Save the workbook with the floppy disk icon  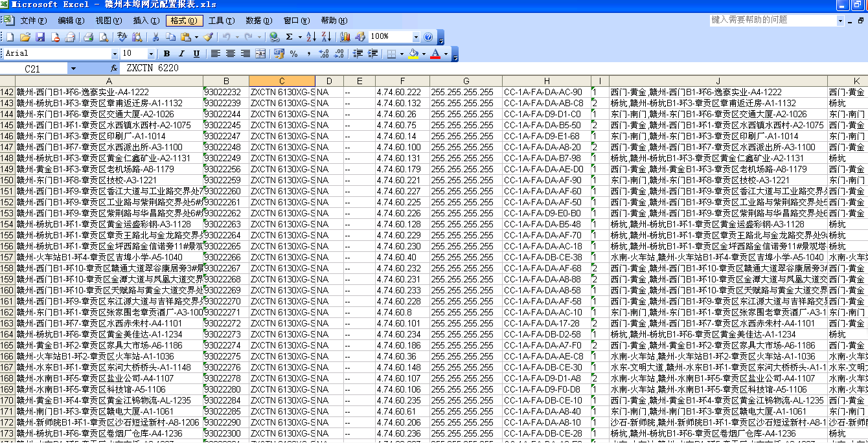[40, 37]
